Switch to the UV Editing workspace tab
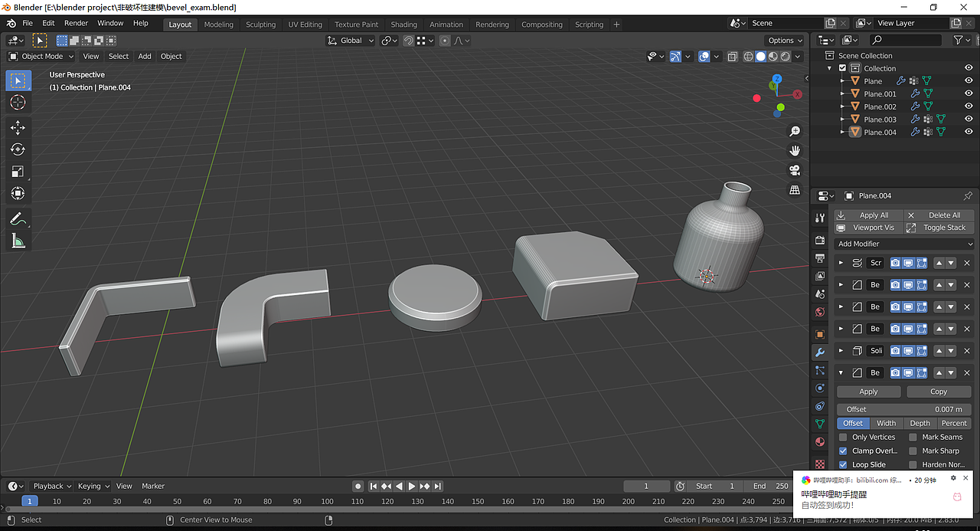Screen dimensions: 980x531 click(305, 25)
